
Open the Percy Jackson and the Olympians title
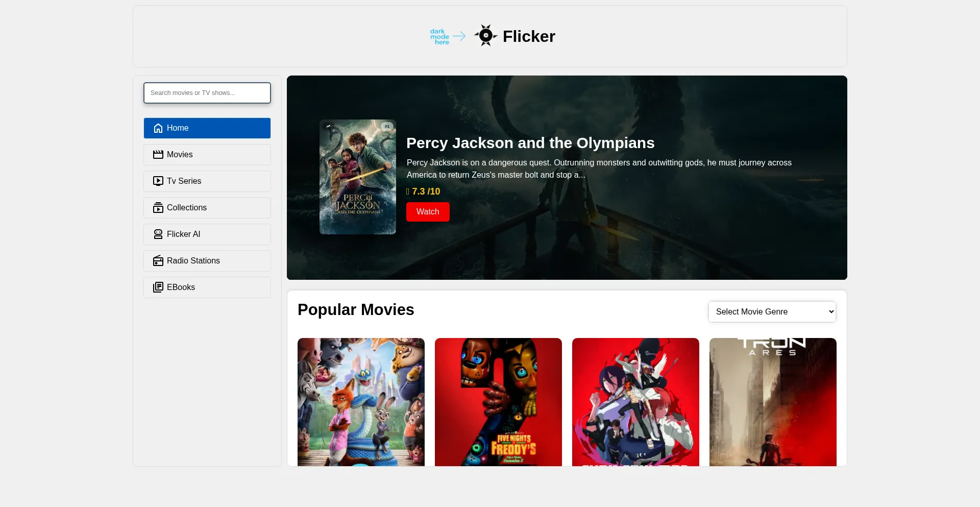530,143
